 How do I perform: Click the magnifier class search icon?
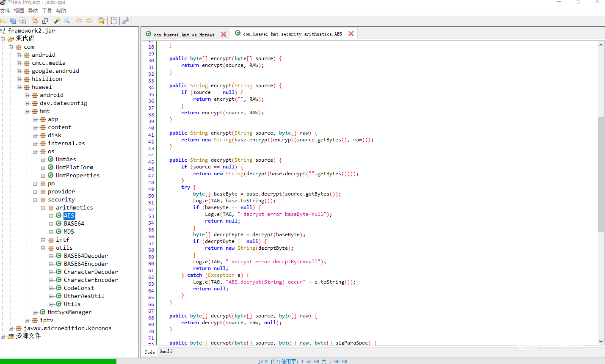coord(67,21)
